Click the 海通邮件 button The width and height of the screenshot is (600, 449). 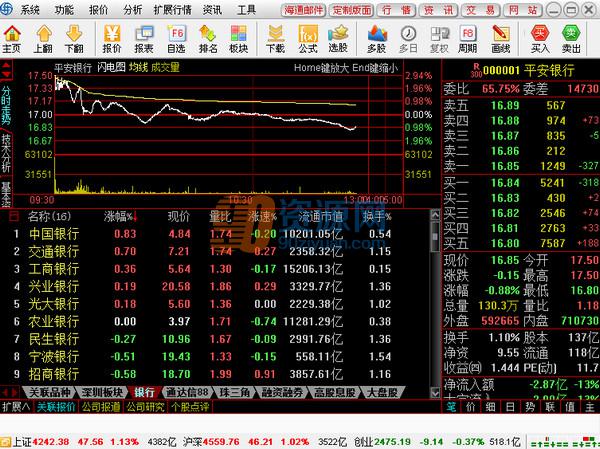[x=303, y=10]
